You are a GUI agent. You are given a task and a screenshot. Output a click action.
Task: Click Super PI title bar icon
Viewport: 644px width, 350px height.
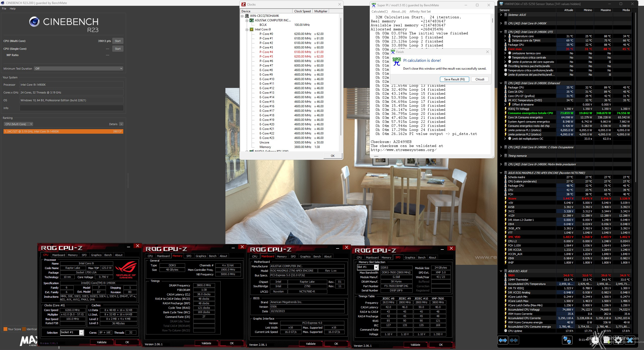pyautogui.click(x=374, y=5)
